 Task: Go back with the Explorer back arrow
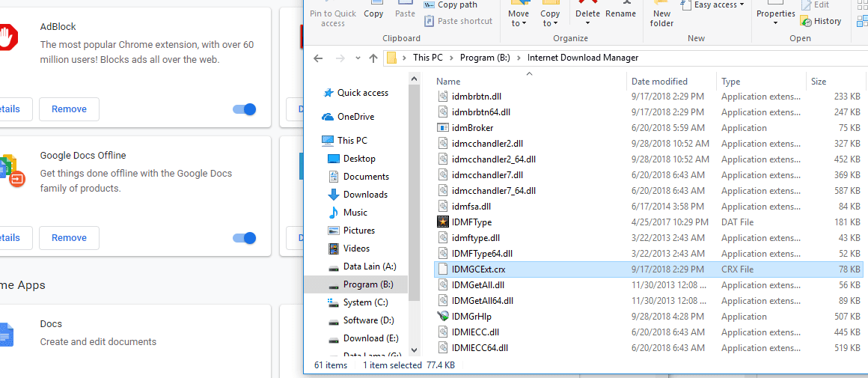[x=318, y=58]
